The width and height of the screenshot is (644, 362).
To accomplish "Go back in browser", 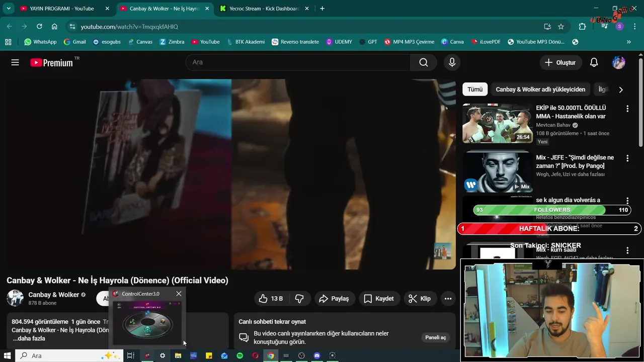I will click(x=9, y=27).
